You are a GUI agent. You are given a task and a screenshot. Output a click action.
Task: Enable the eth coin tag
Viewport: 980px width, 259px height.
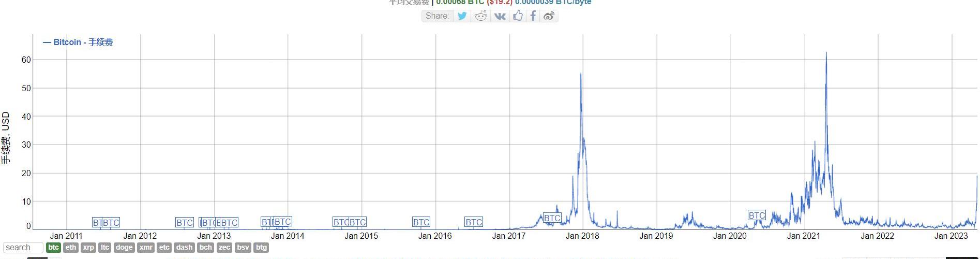[71, 248]
